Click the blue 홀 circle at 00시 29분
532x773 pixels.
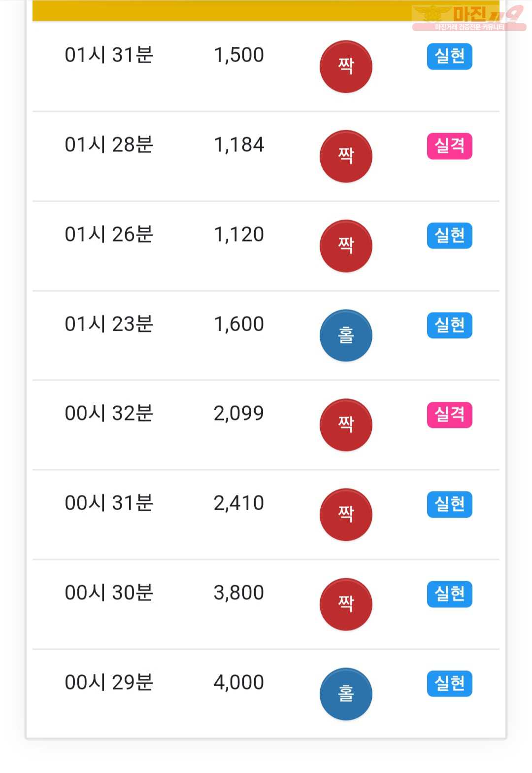pyautogui.click(x=346, y=694)
